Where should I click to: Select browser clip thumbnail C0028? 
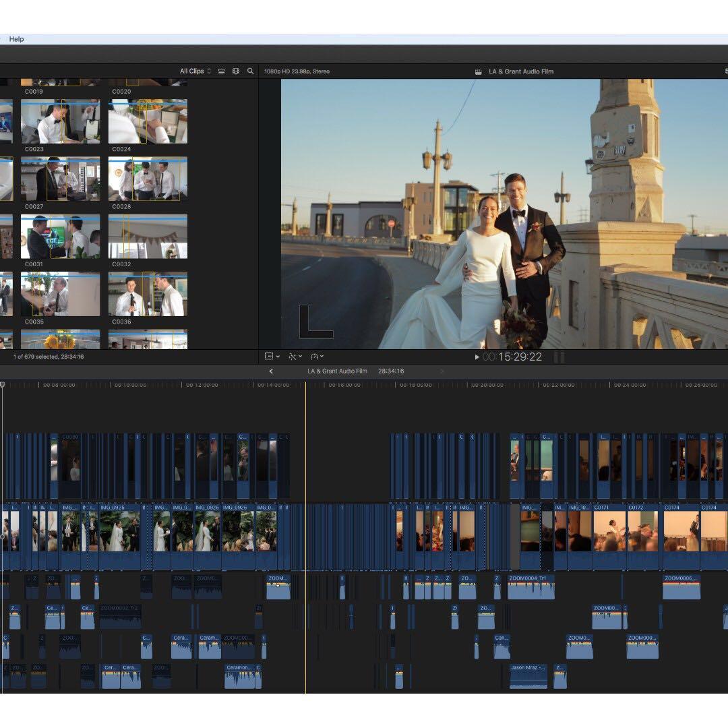point(148,179)
